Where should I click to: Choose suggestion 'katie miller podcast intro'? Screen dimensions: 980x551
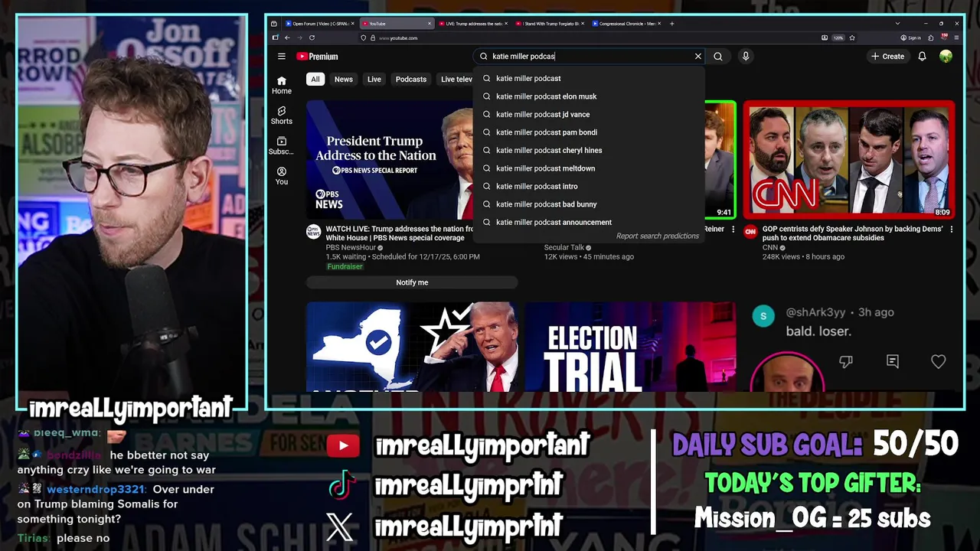tap(588, 186)
